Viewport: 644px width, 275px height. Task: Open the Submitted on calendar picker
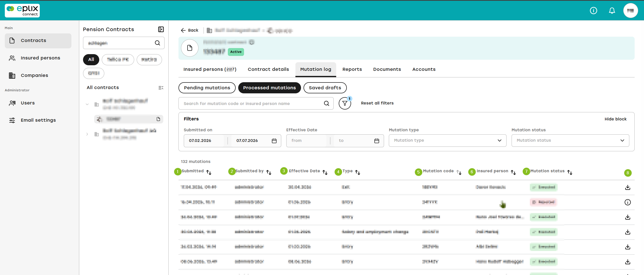(274, 141)
